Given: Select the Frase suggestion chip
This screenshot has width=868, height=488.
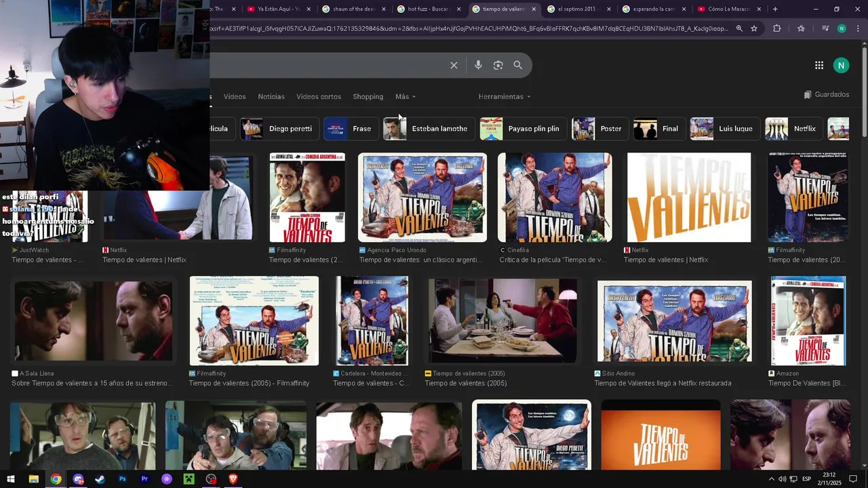Looking at the screenshot, I should 351,129.
